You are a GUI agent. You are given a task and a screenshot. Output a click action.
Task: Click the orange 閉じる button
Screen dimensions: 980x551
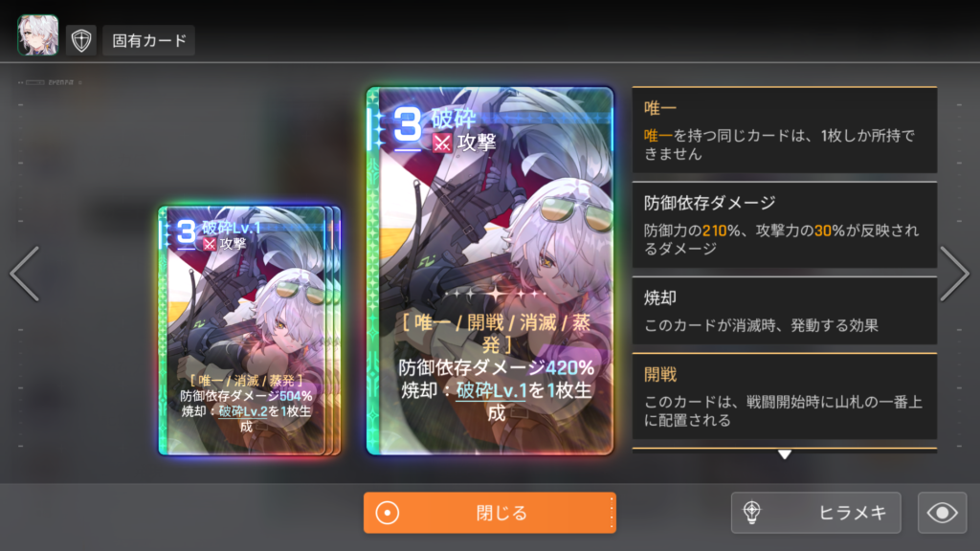[490, 513]
